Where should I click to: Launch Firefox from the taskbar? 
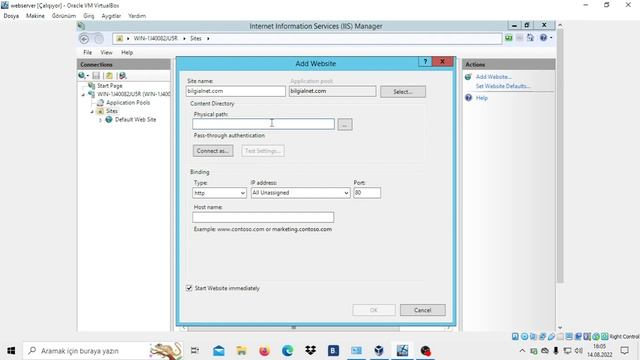(x=264, y=351)
